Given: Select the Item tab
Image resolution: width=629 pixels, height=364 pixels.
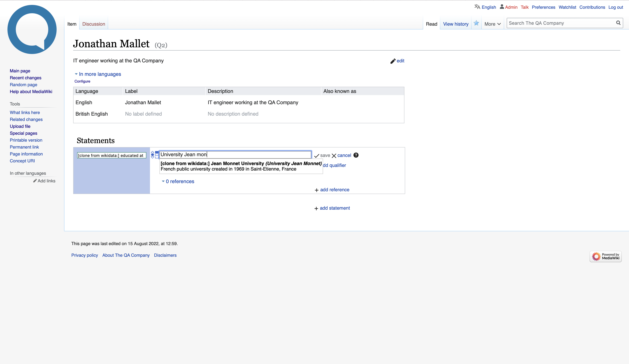Looking at the screenshot, I should [72, 24].
